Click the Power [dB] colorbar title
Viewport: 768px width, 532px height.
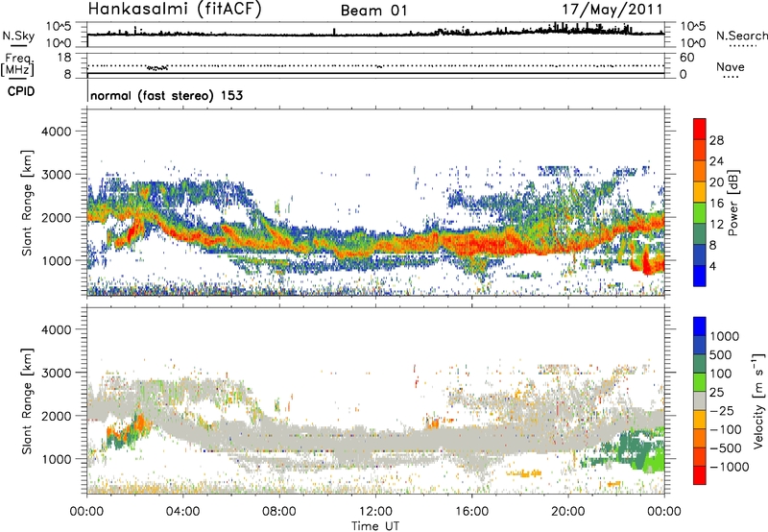pos(732,203)
